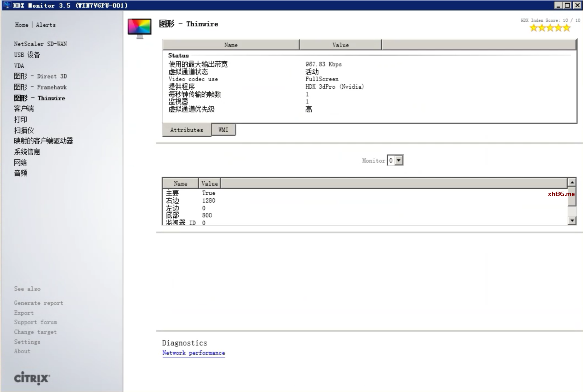Switch to the WMI tab
This screenshot has width=583, height=392.
point(223,130)
